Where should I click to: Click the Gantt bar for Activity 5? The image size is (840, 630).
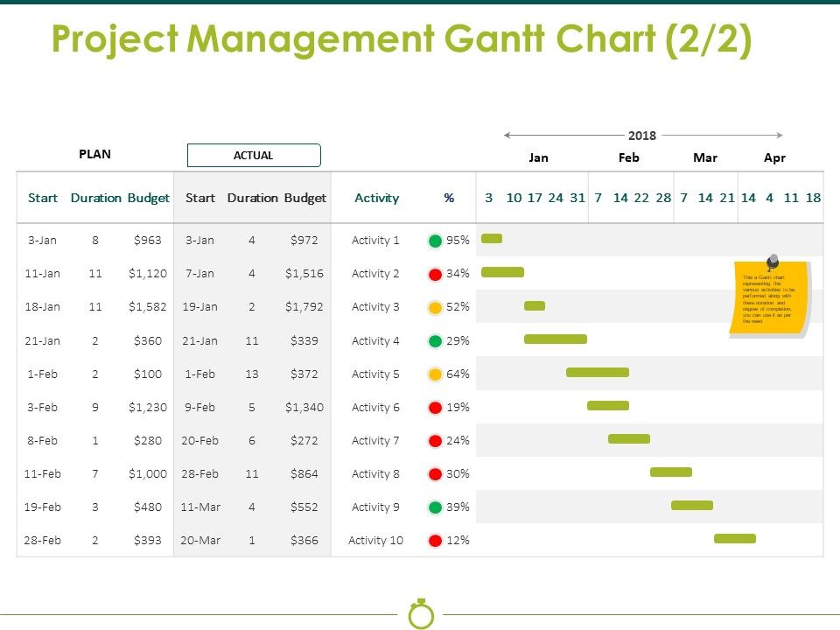pos(598,372)
